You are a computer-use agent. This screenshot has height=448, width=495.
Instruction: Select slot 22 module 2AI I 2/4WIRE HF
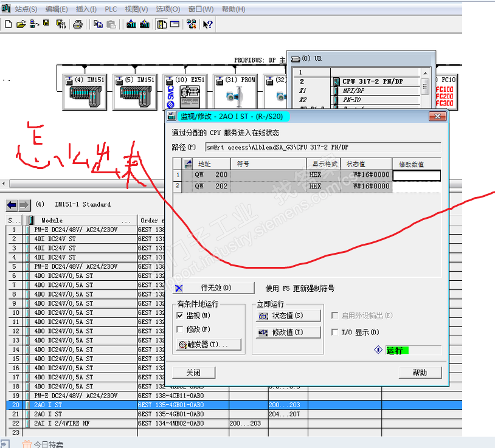[234, 423]
